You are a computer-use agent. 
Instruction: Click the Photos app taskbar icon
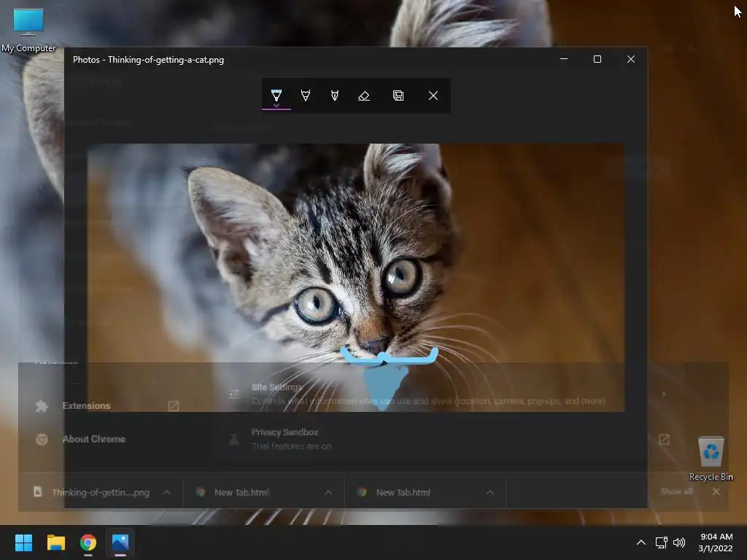coord(120,542)
